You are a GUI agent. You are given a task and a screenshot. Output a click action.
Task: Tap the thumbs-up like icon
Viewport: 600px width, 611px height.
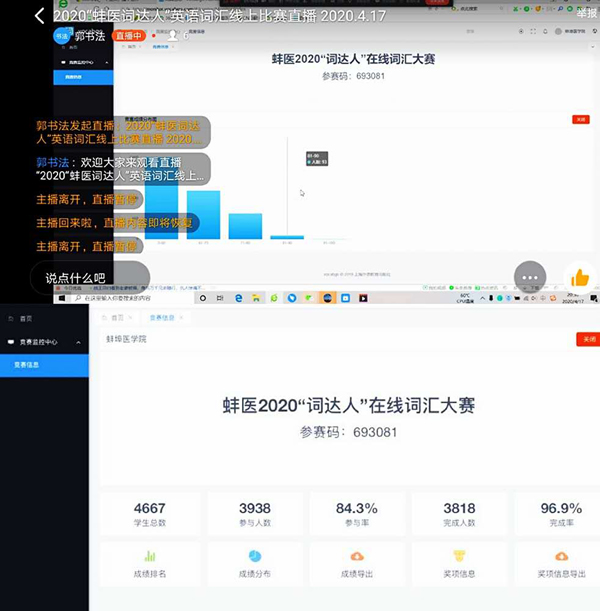pos(579,278)
